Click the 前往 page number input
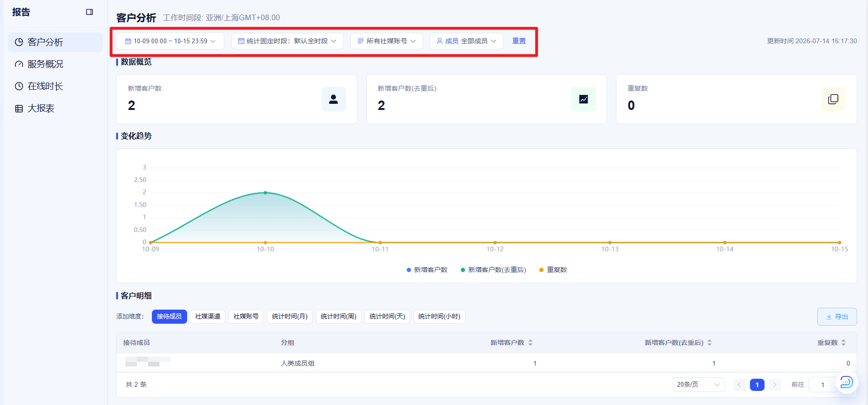The width and height of the screenshot is (868, 405). 822,385
